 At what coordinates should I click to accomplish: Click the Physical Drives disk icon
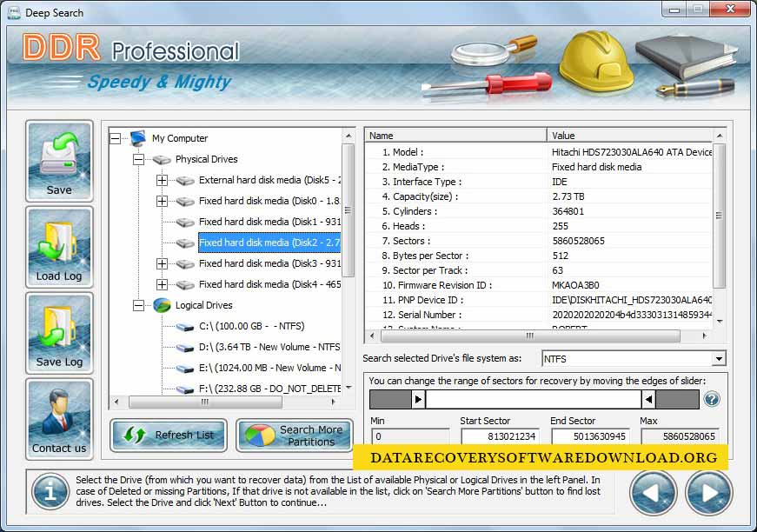coord(162,159)
